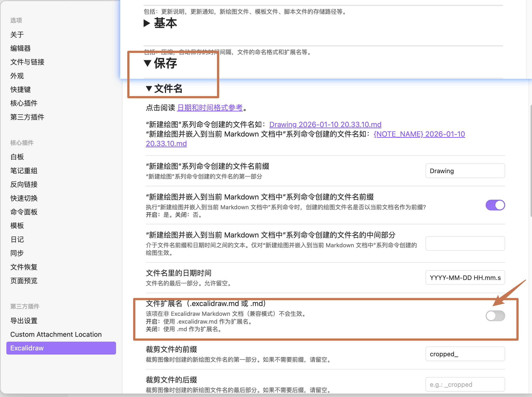Collapse the 保存 section triangle
Screen dimensions: 532x397
[147, 63]
